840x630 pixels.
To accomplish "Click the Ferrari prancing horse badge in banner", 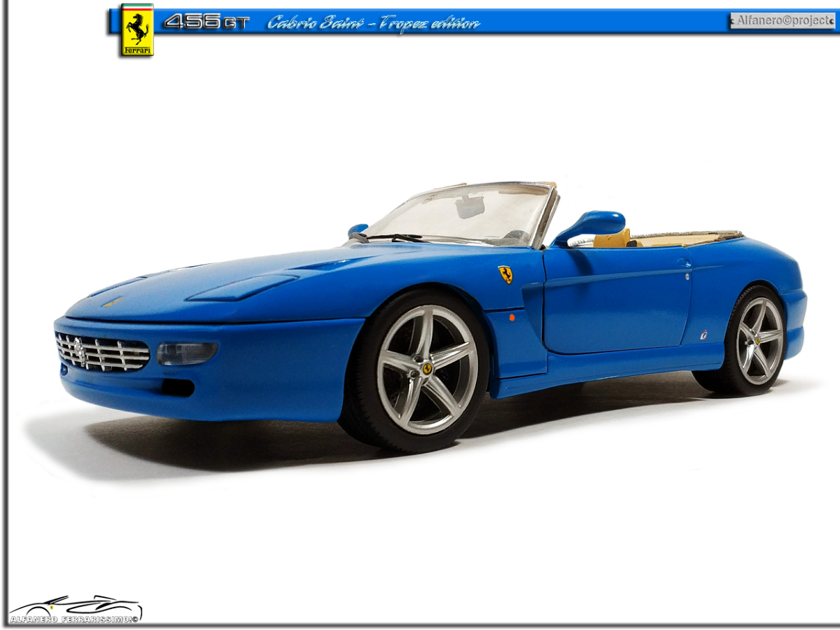I will tap(137, 29).
